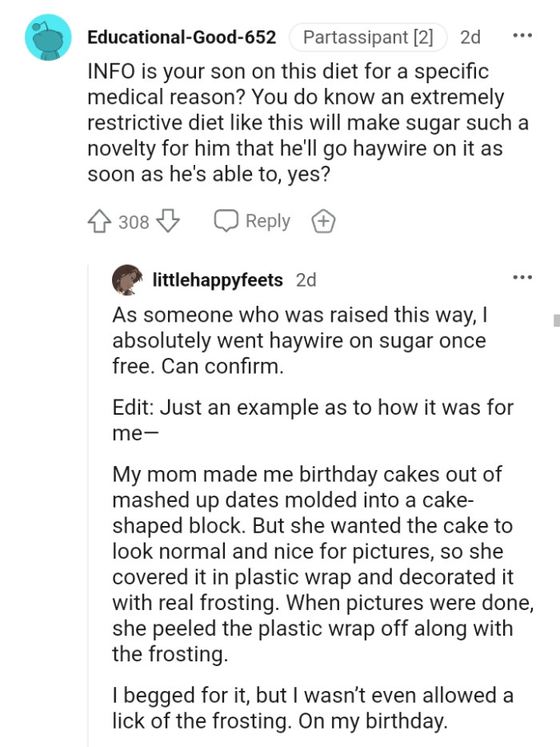
Task: Open the 2d timestamp on the top comment
Action: (x=470, y=37)
